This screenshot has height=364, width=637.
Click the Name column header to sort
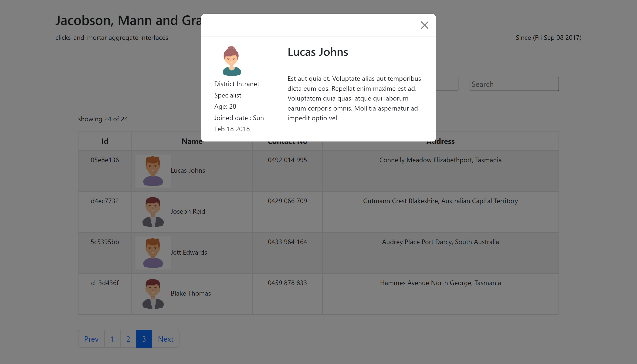pyautogui.click(x=192, y=141)
